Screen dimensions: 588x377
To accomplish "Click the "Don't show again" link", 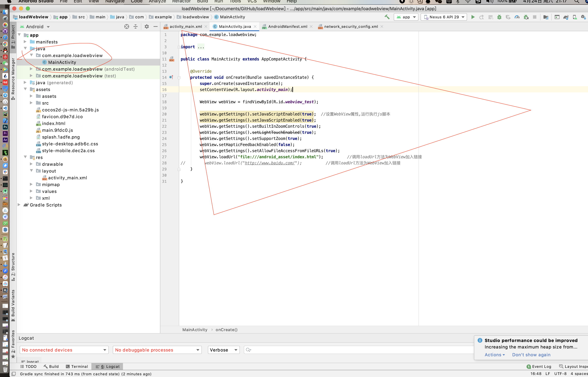I will click(531, 354).
